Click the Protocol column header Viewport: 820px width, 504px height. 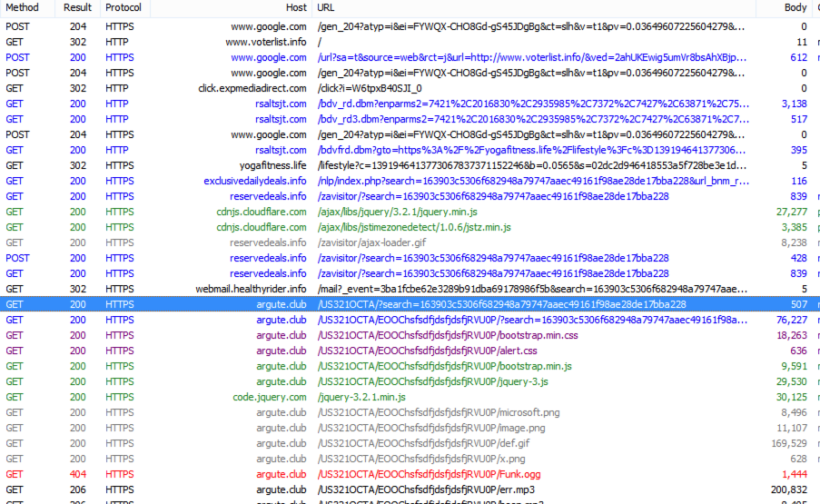[123, 7]
